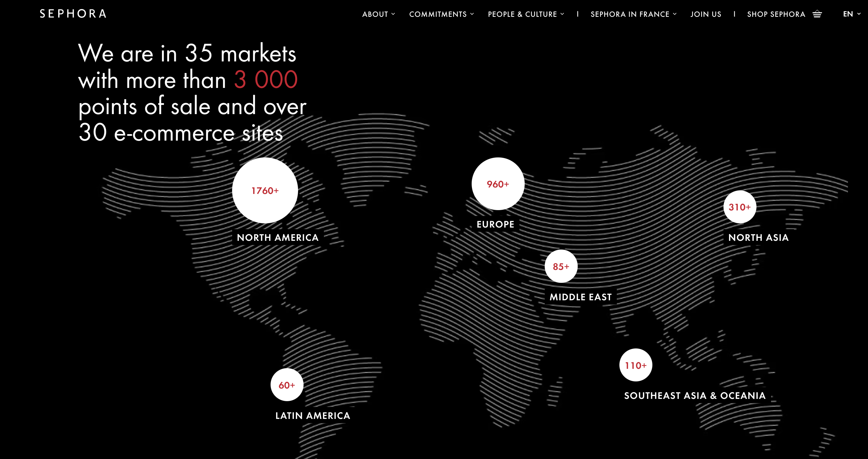Image resolution: width=868 pixels, height=459 pixels.
Task: Click the shopping basket icon
Action: 817,14
